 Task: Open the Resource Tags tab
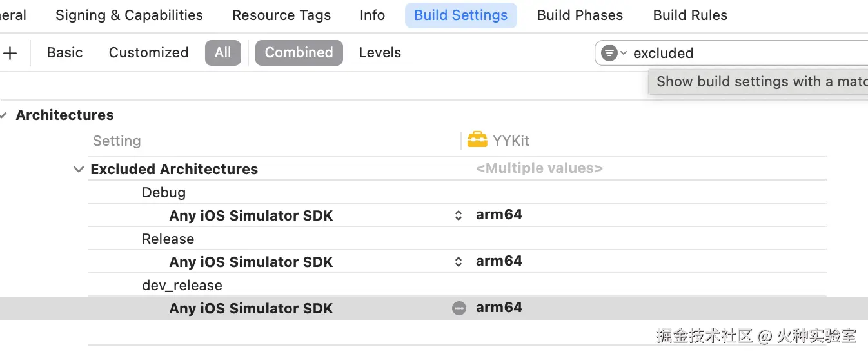[x=281, y=15]
